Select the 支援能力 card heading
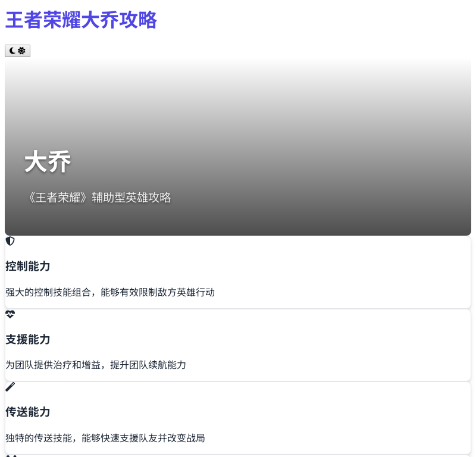 (27, 340)
